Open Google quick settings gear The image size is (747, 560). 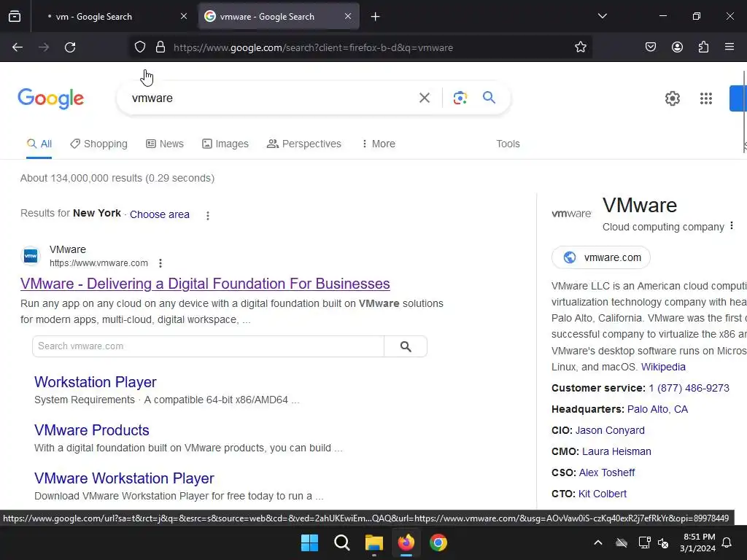click(672, 98)
